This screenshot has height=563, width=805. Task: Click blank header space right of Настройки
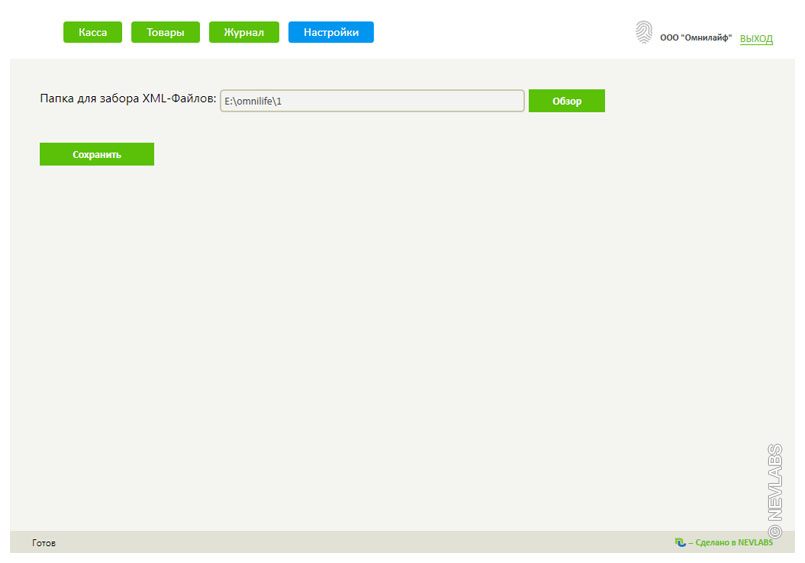[x=500, y=32]
